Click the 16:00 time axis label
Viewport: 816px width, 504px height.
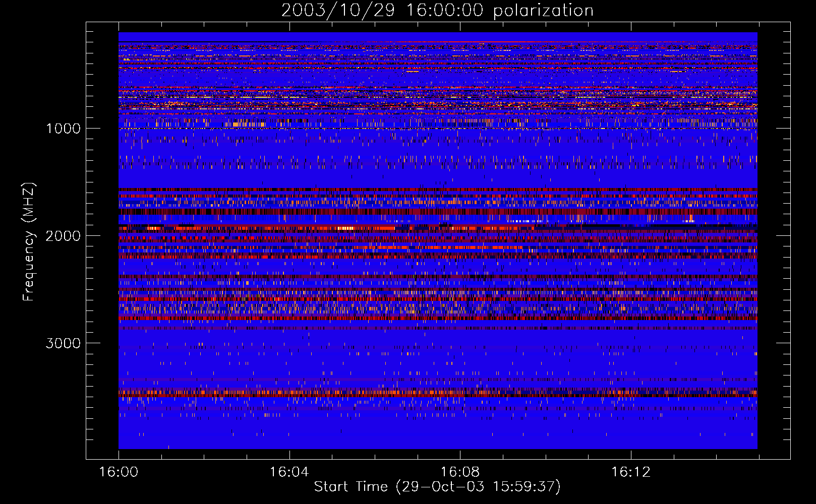[119, 472]
